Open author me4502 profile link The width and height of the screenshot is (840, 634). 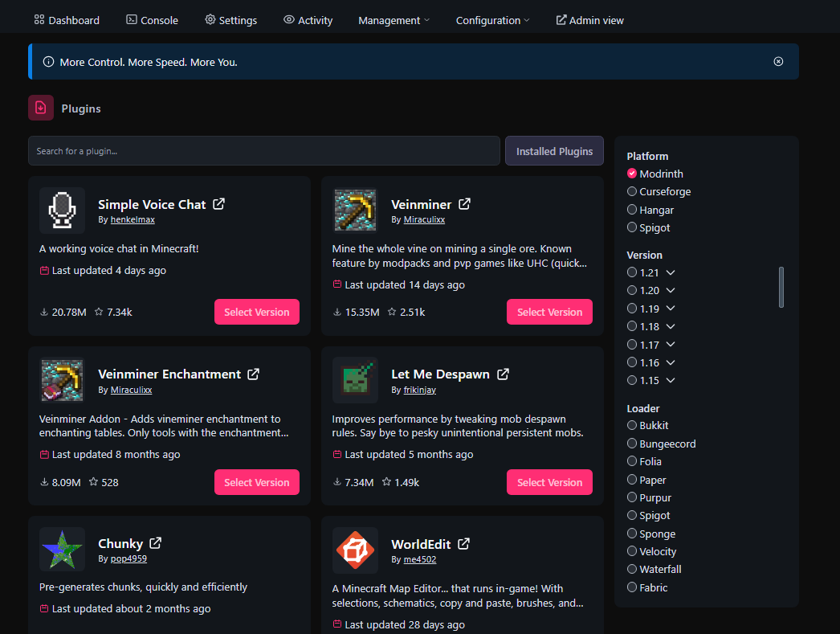coord(420,559)
